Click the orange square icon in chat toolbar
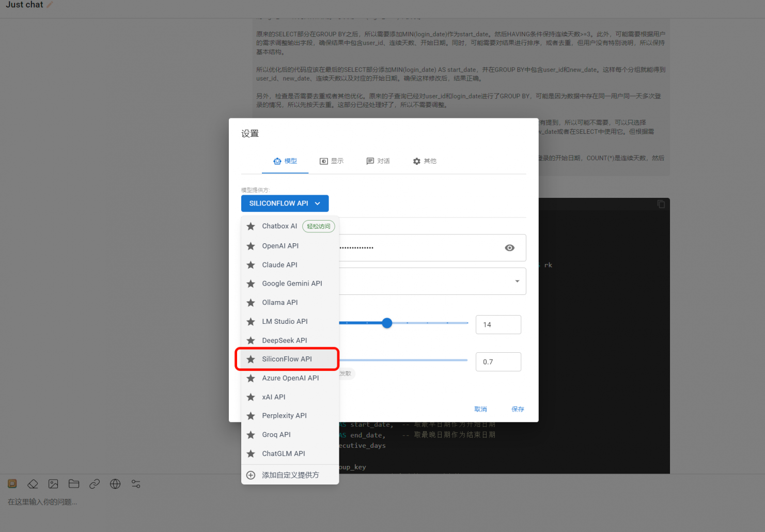765x532 pixels. 12,484
